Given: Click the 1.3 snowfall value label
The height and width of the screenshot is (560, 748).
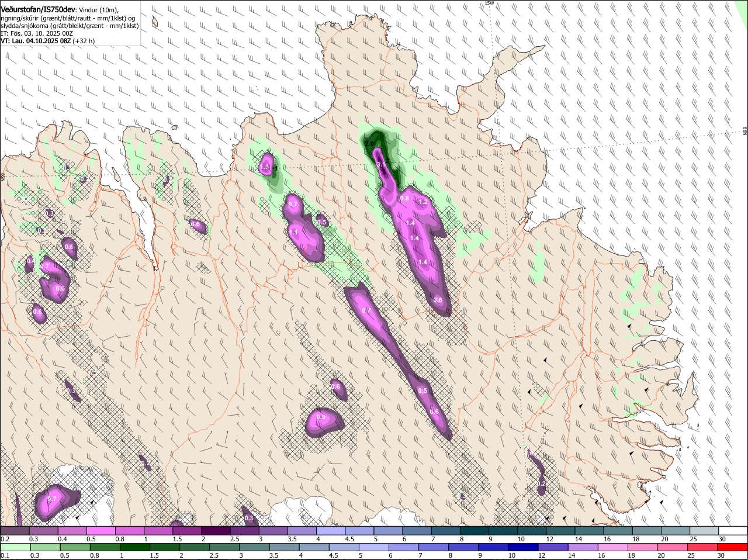Looking at the screenshot, I should click(264, 167).
